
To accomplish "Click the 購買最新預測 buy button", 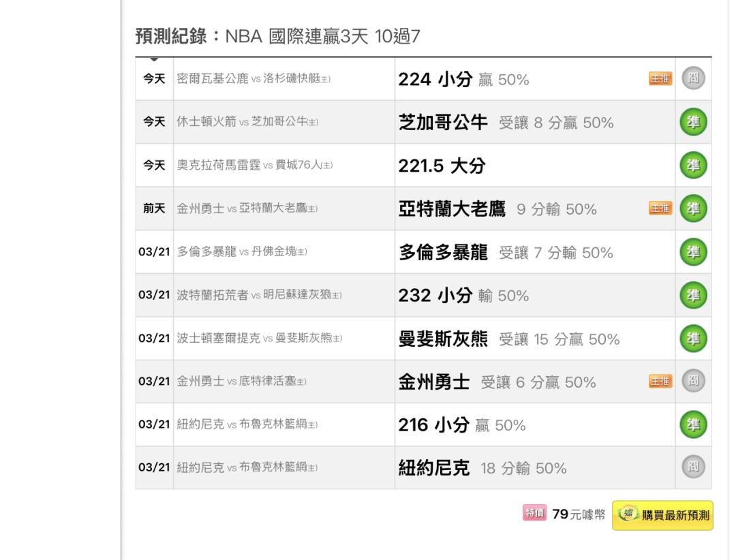I will (662, 515).
